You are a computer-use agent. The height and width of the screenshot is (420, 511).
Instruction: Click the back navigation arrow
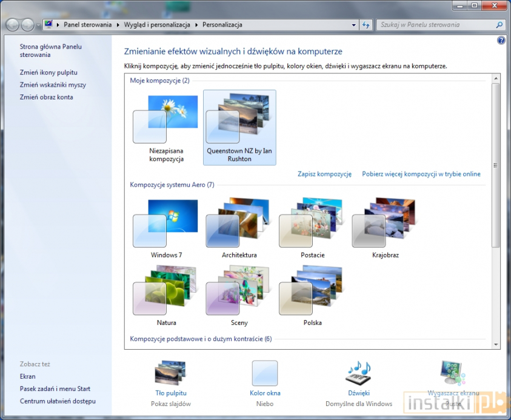coord(12,25)
